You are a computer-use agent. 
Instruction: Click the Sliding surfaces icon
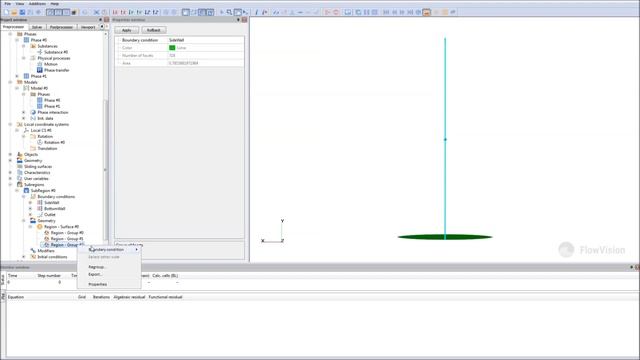(20, 167)
